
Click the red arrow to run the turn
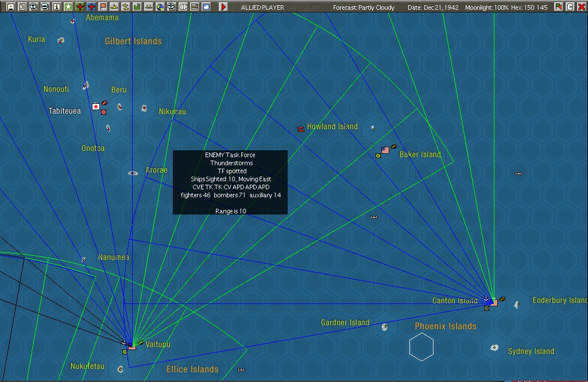[223, 7]
